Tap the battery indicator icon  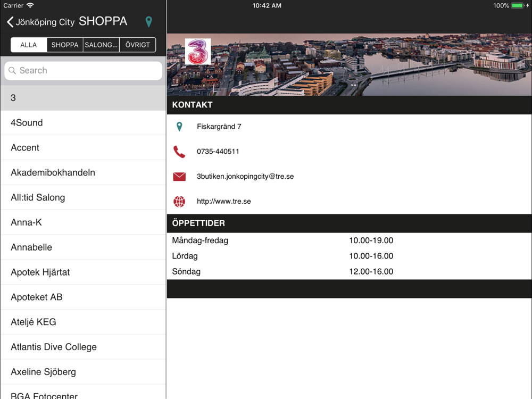click(x=518, y=5)
